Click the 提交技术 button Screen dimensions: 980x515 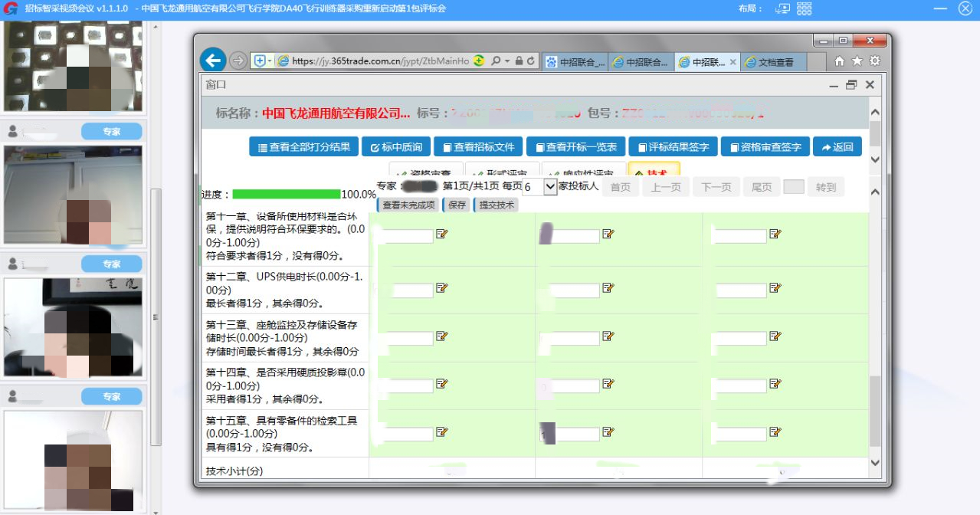tap(497, 205)
